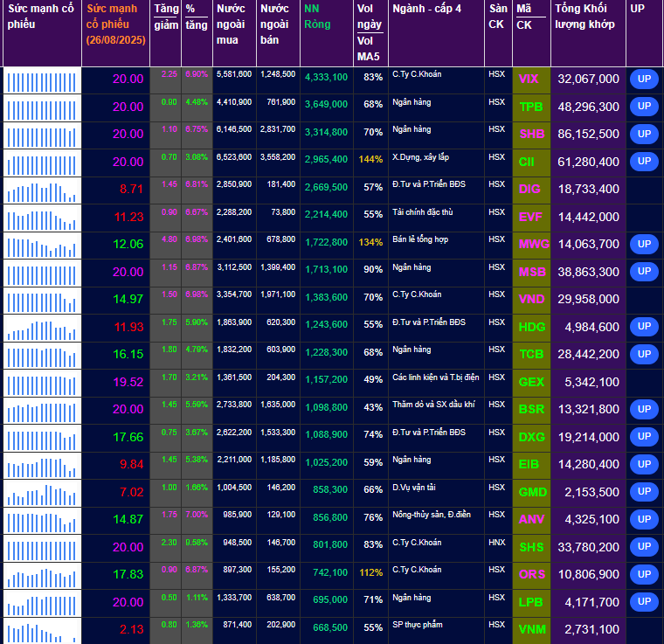
Task: Click stock strength value 19.52
Action: pos(128,382)
